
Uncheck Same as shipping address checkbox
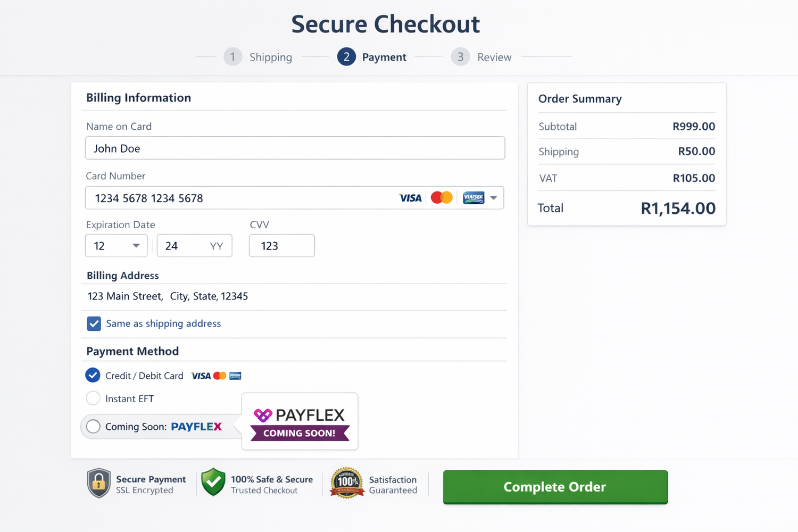click(x=94, y=323)
